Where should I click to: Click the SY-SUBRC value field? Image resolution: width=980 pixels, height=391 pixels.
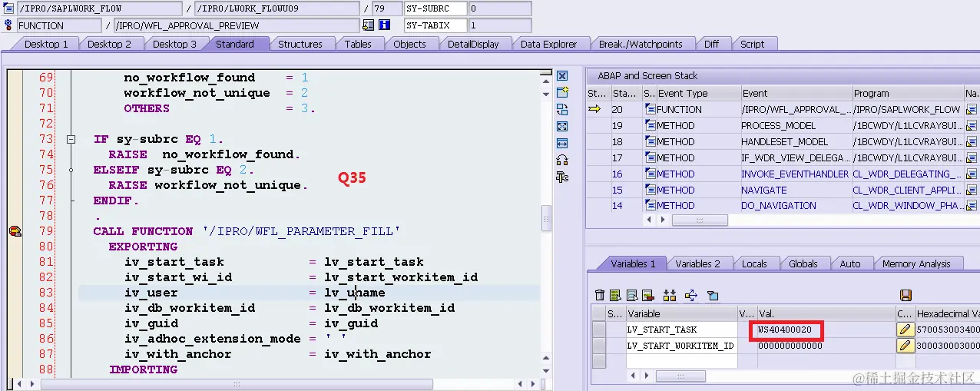(x=499, y=9)
